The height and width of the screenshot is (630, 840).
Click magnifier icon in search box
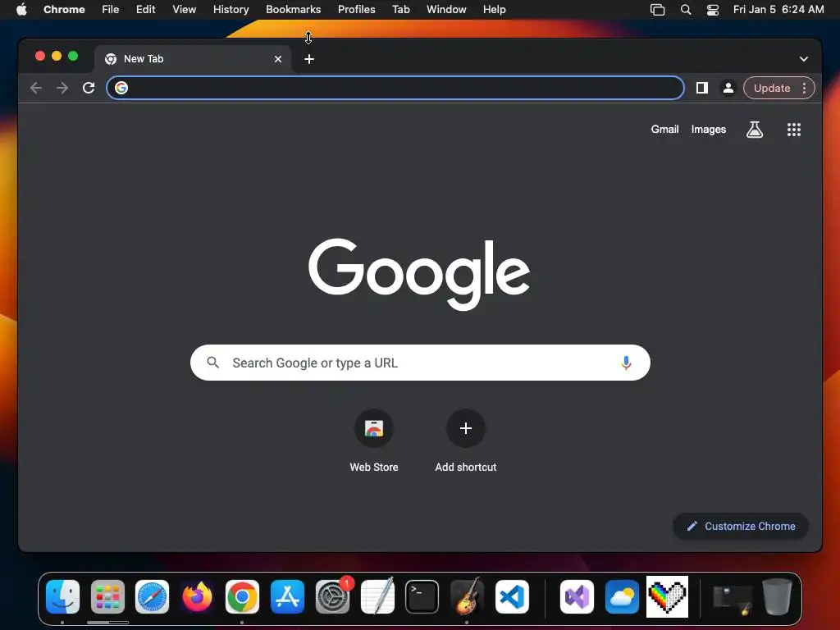tap(212, 363)
